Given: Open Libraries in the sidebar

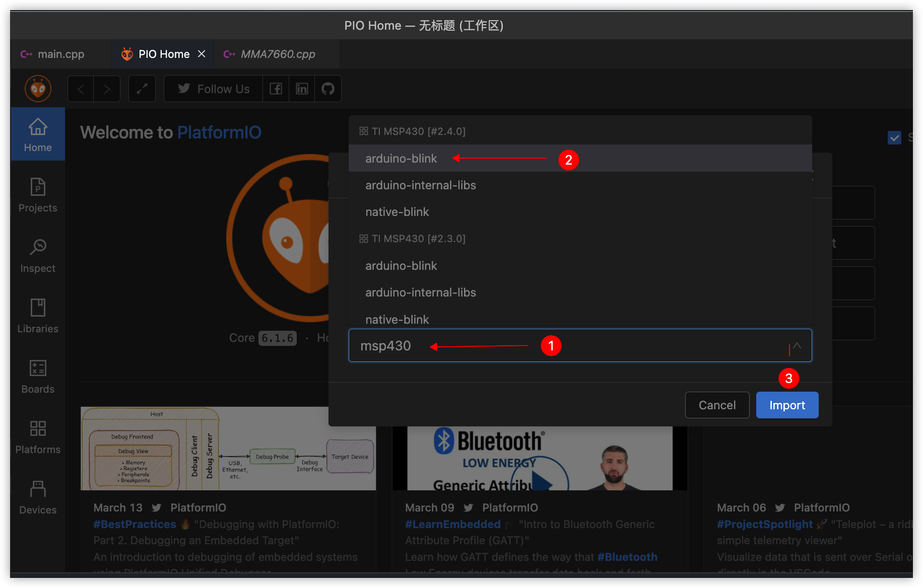Looking at the screenshot, I should 38,316.
